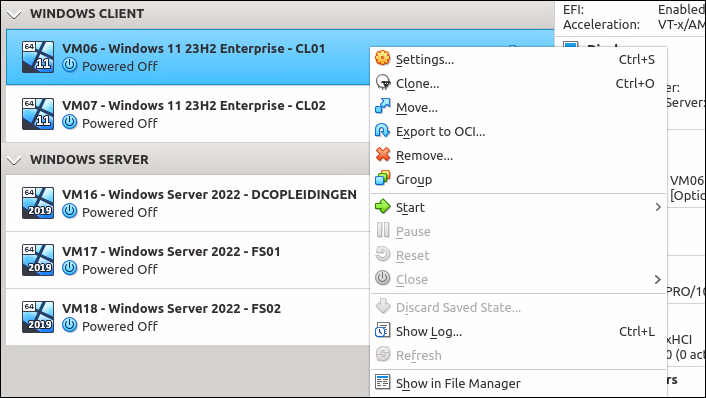The height and width of the screenshot is (398, 706).
Task: Click the Ctrl+O shortcut text
Action: 635,83
